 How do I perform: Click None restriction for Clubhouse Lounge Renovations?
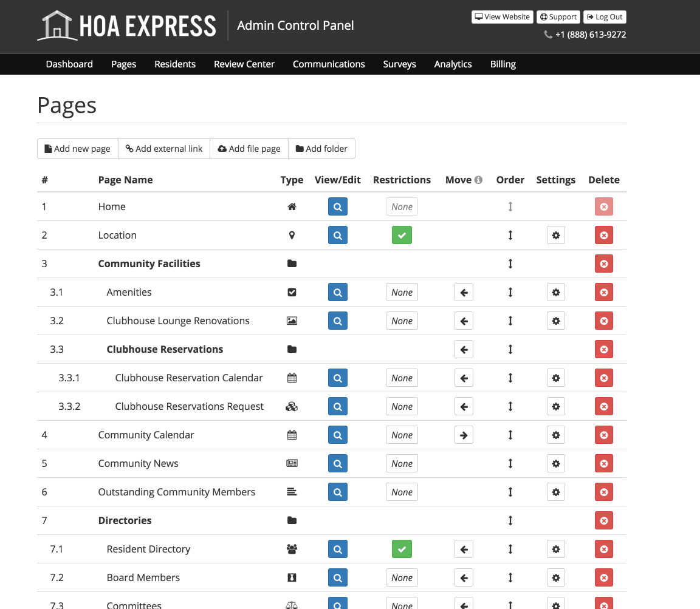(402, 321)
